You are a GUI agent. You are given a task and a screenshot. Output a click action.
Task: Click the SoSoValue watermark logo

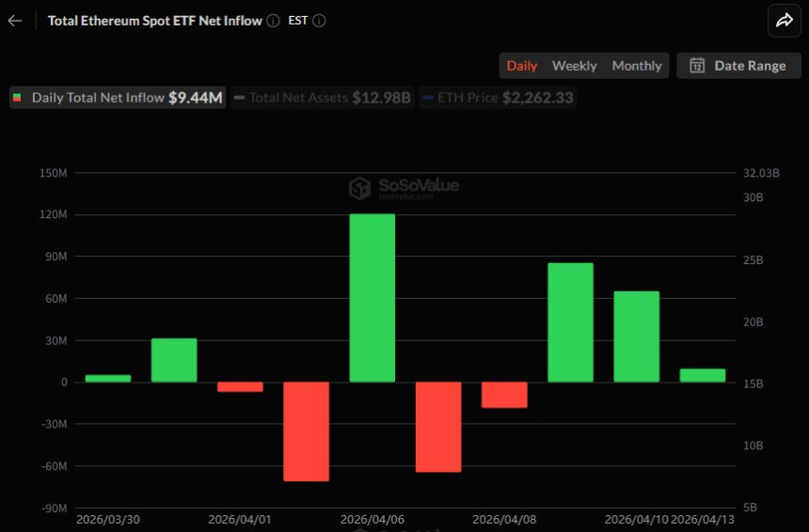[x=359, y=188]
